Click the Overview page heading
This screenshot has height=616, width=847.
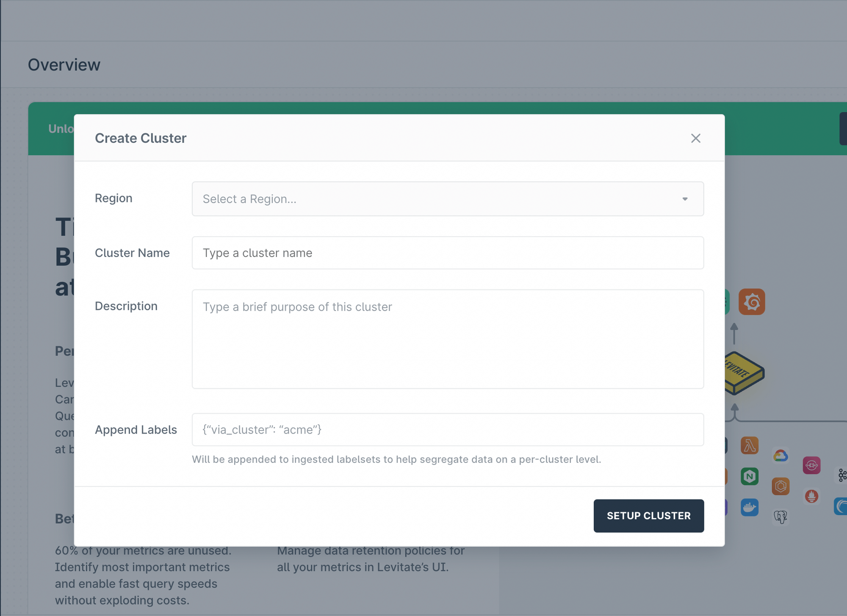[x=64, y=65]
